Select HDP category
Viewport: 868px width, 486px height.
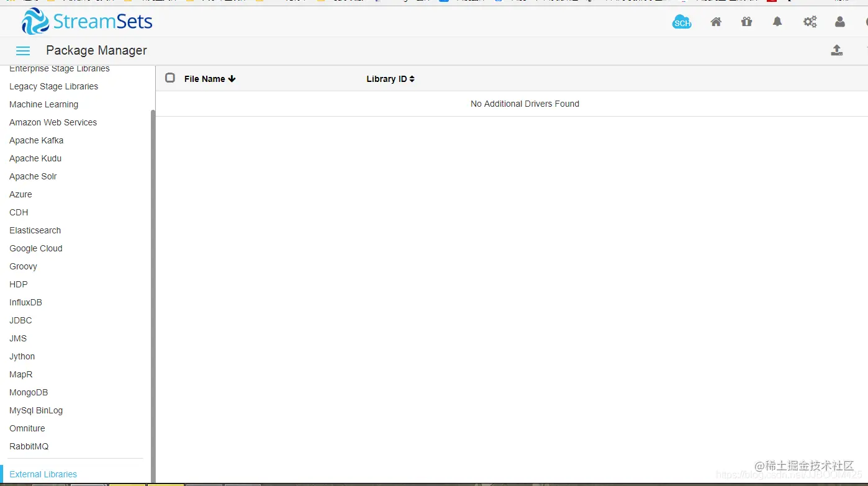(18, 284)
